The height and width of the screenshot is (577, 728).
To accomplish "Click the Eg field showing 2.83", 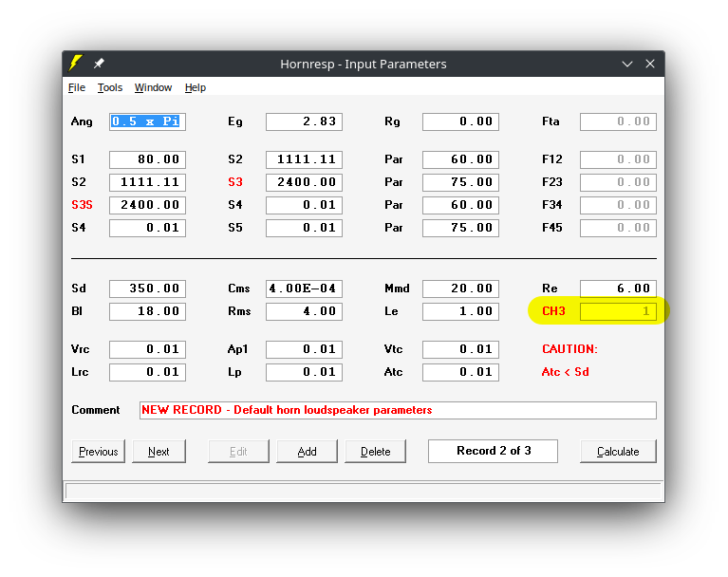I will click(x=304, y=121).
